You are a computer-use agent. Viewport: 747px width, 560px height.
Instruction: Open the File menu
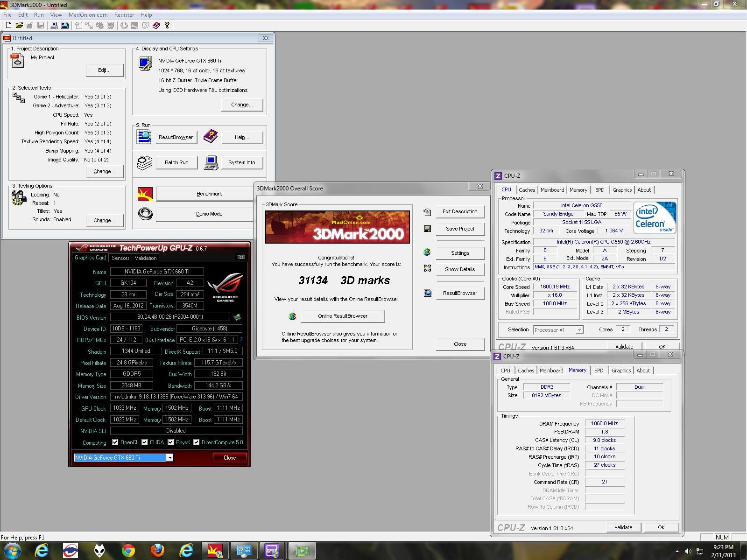pos(7,15)
